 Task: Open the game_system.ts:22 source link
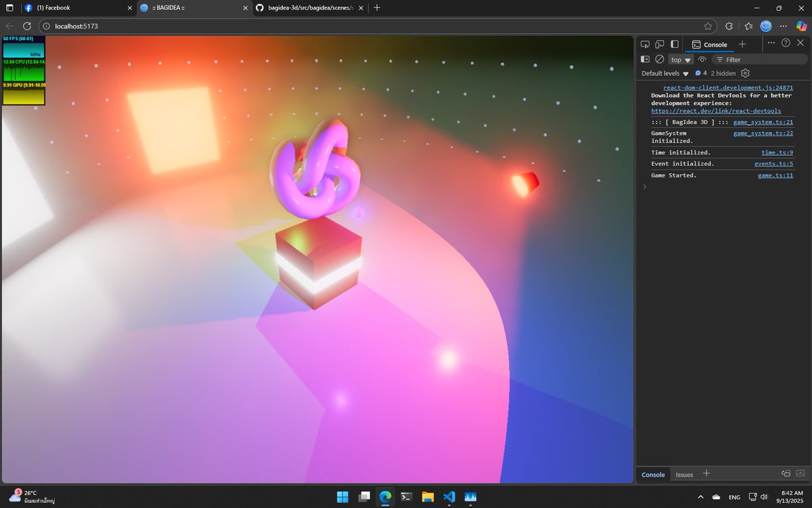763,133
